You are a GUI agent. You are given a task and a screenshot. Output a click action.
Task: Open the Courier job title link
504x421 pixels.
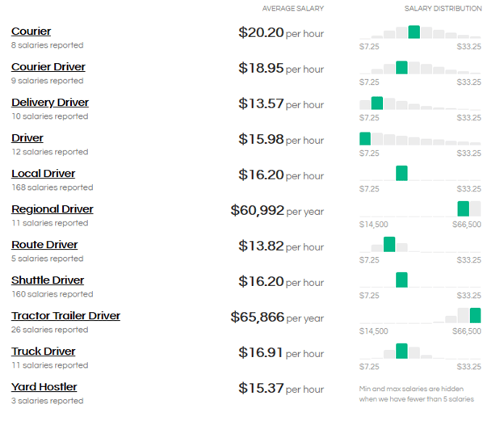coord(31,32)
